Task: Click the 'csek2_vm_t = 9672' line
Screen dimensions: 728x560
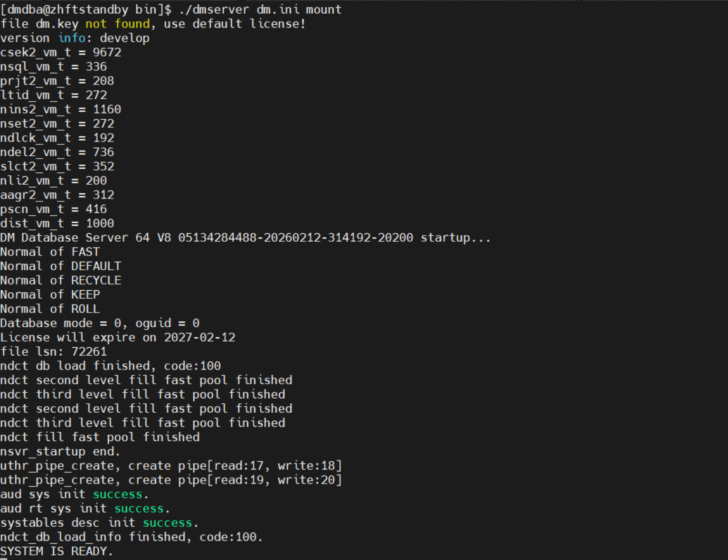Action: click(x=61, y=52)
